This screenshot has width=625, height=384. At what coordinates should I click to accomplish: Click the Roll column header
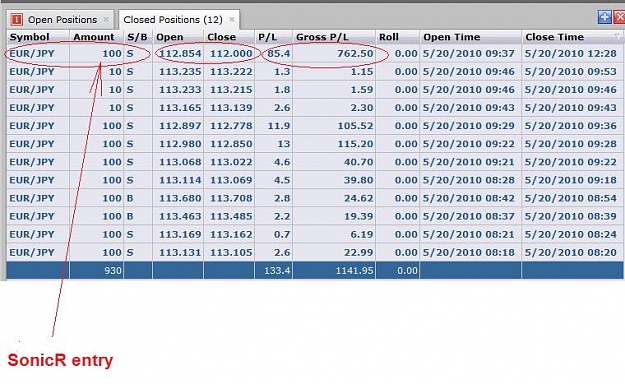[389, 37]
